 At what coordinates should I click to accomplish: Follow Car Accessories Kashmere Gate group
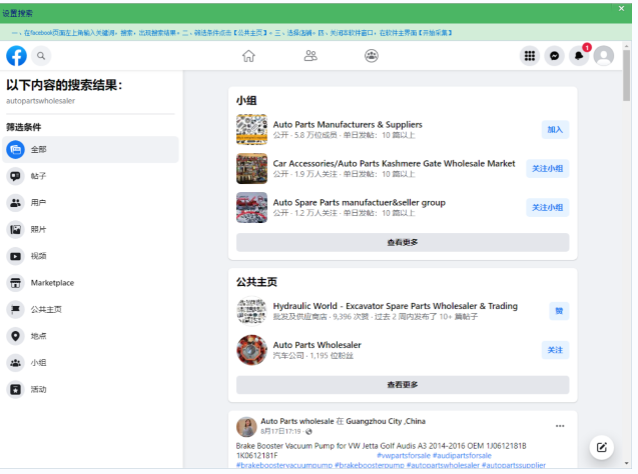point(547,169)
